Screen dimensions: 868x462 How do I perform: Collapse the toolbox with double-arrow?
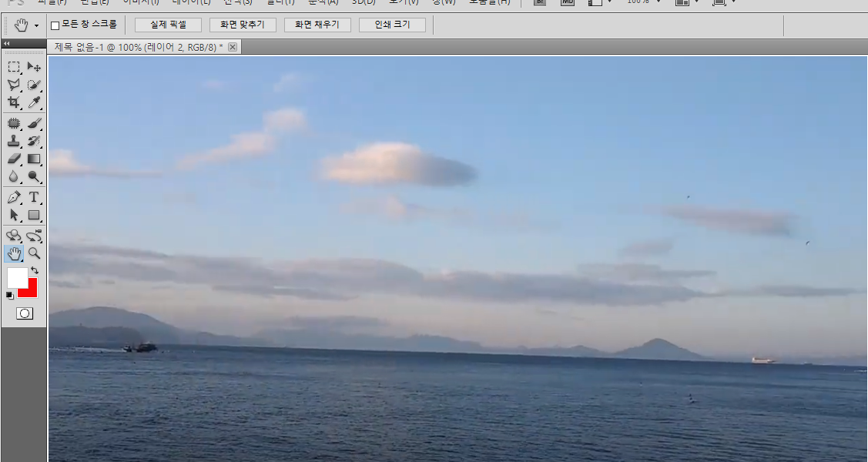7,43
